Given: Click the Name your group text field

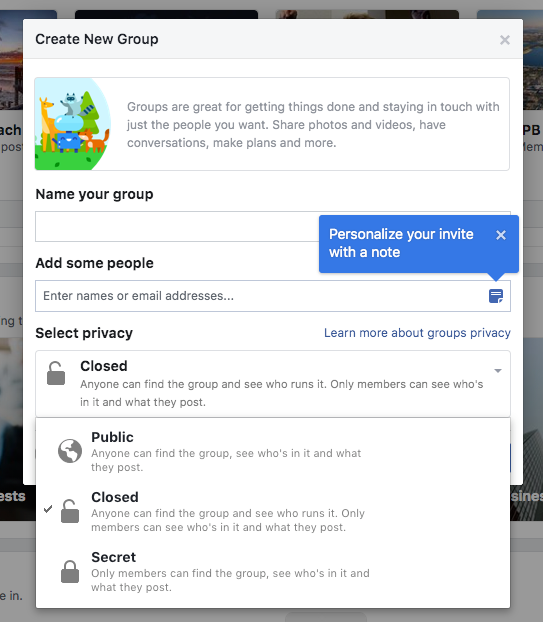Looking at the screenshot, I should point(177,227).
